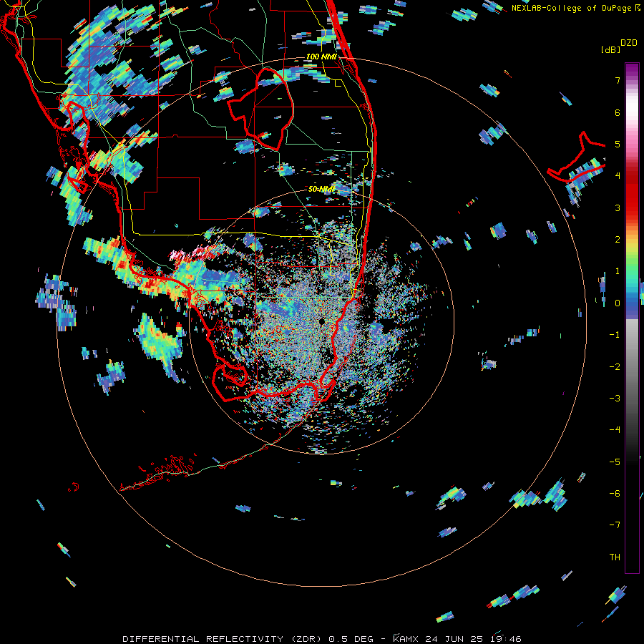Click the scale value 4 on the colorbar

click(618, 176)
